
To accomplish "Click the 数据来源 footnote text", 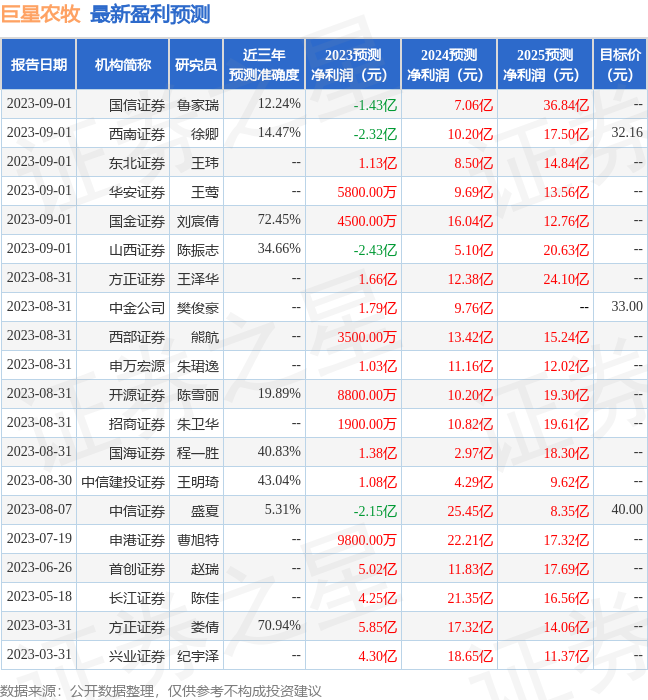I will click(161, 691).
